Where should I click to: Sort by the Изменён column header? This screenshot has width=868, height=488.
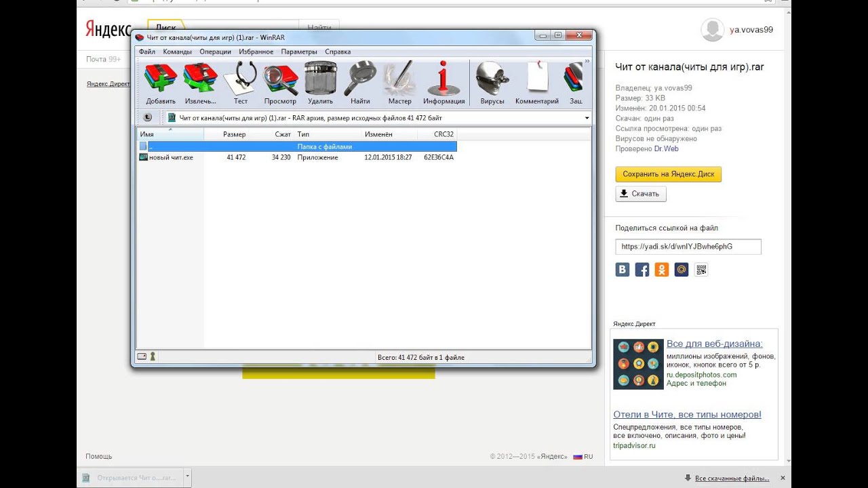click(389, 134)
